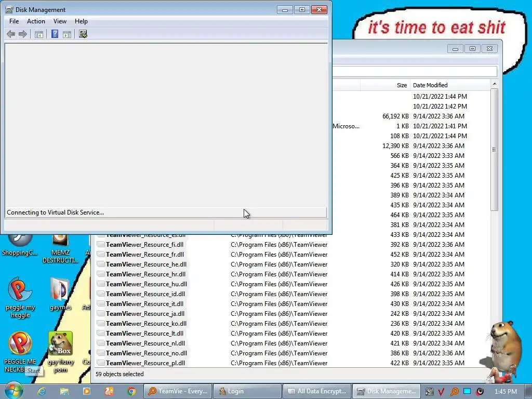This screenshot has width=532, height=399.
Task: Open the MEMZ DESTRUCTI... desktop icon
Action: pyautogui.click(x=60, y=249)
